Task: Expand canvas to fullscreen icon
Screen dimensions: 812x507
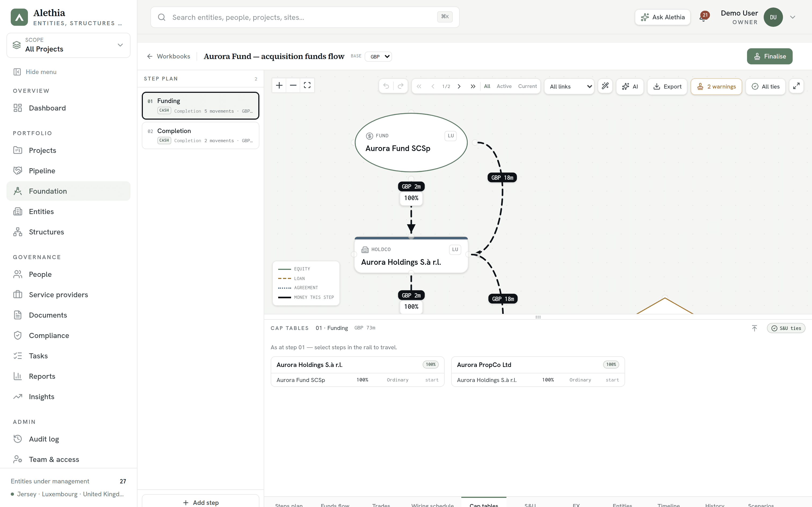Action: click(x=796, y=86)
